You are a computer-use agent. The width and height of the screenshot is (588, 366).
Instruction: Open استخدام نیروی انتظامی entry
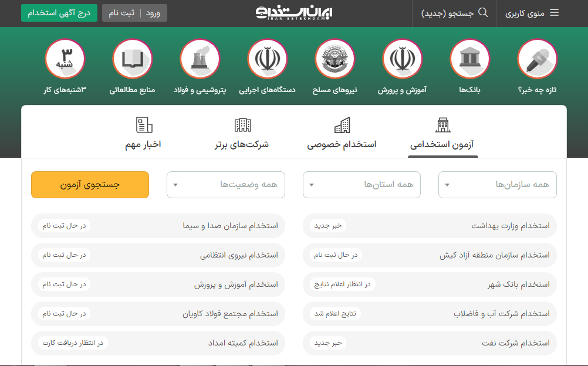pyautogui.click(x=158, y=255)
